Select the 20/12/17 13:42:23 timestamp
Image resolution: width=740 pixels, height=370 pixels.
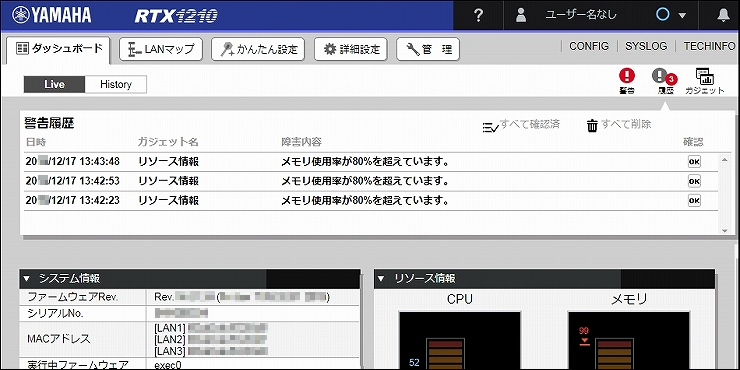(x=73, y=201)
